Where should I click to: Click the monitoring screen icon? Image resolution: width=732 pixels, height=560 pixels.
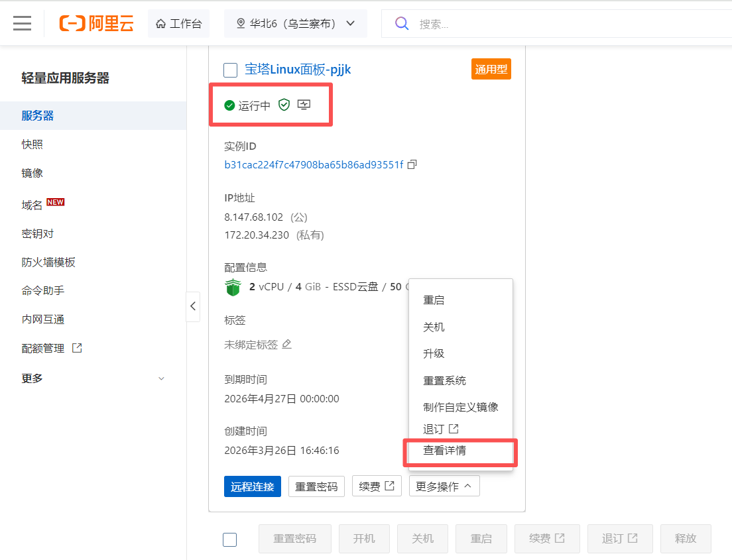tap(304, 105)
